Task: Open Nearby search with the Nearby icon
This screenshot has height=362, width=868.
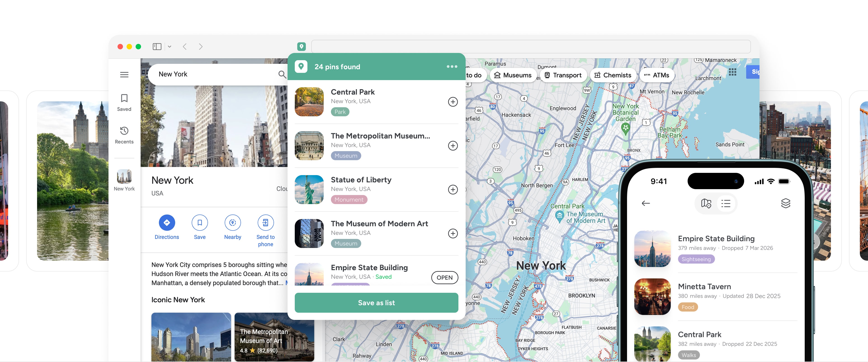Action: pyautogui.click(x=233, y=223)
